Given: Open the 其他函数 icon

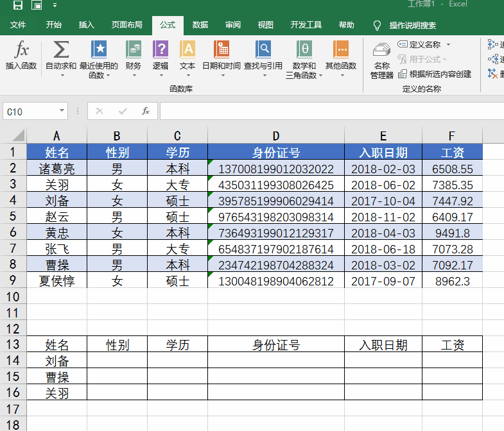Looking at the screenshot, I should [341, 49].
